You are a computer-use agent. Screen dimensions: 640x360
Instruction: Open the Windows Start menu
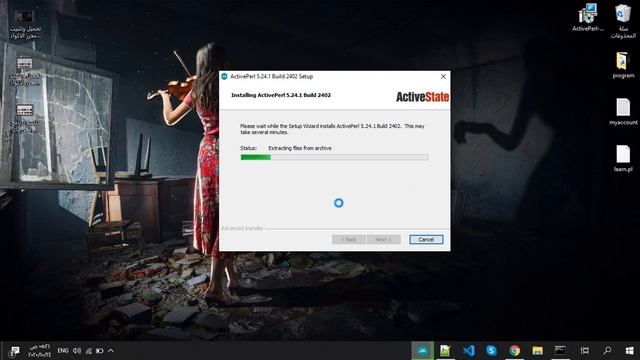pos(629,351)
